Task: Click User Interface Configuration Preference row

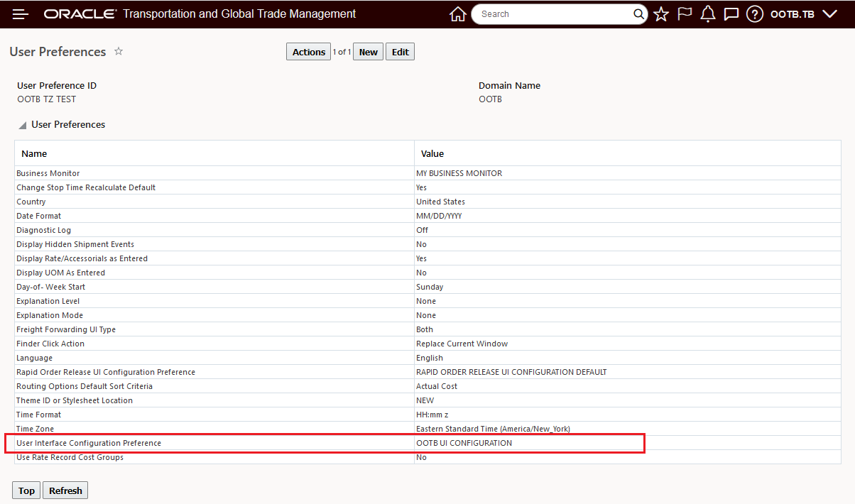Action: pos(89,443)
